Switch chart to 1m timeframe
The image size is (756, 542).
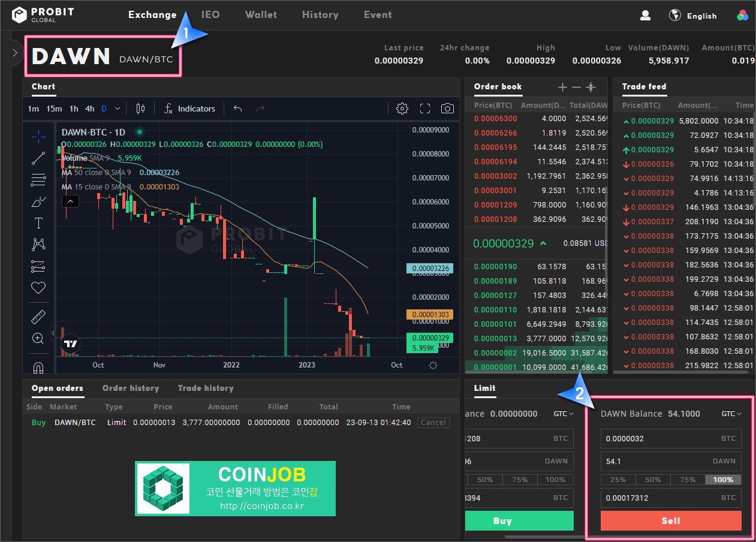(33, 109)
